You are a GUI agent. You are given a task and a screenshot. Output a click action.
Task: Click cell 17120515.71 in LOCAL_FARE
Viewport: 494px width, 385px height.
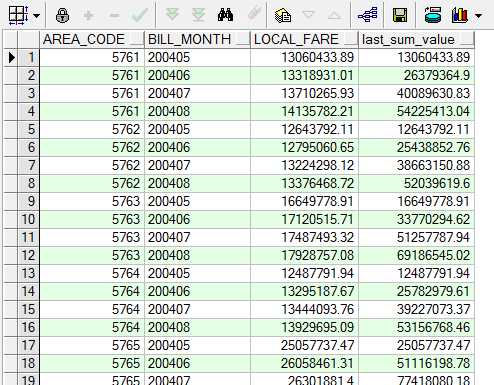(304, 219)
